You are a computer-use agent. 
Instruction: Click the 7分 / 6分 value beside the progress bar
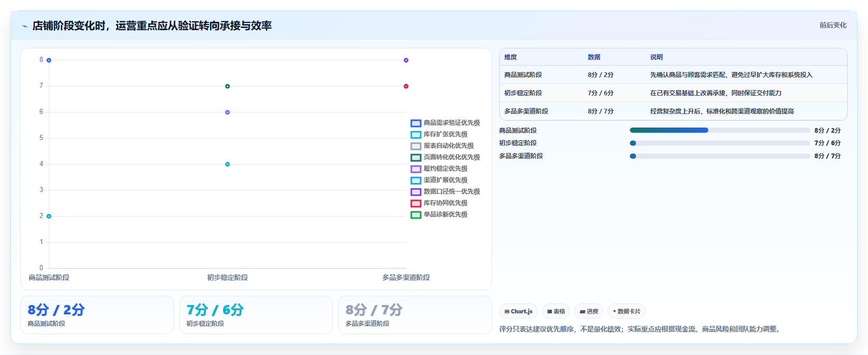827,143
